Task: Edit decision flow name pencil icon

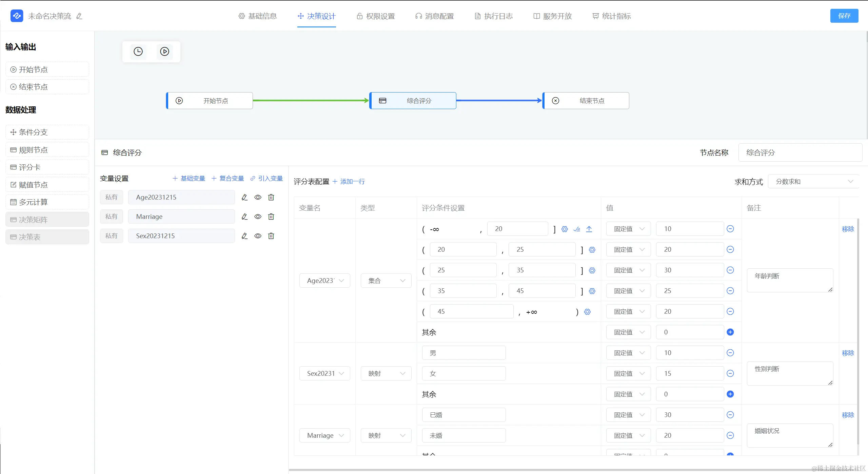Action: point(79,16)
